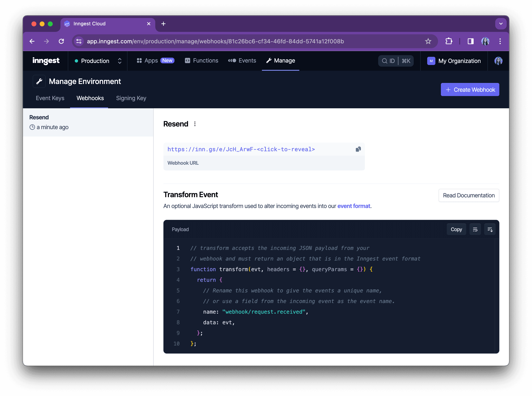Viewport: 532px width, 396px height.
Task: Click the Inngest logo
Action: [x=46, y=61]
